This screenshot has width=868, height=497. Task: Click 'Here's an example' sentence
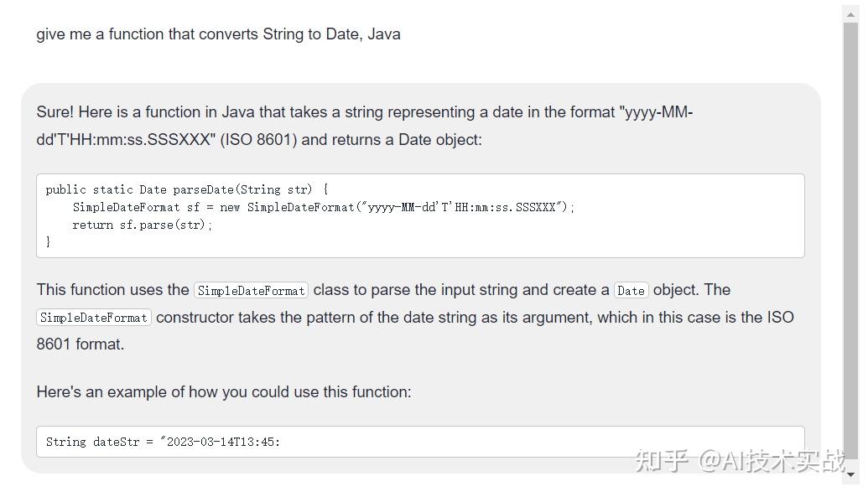[x=224, y=392]
